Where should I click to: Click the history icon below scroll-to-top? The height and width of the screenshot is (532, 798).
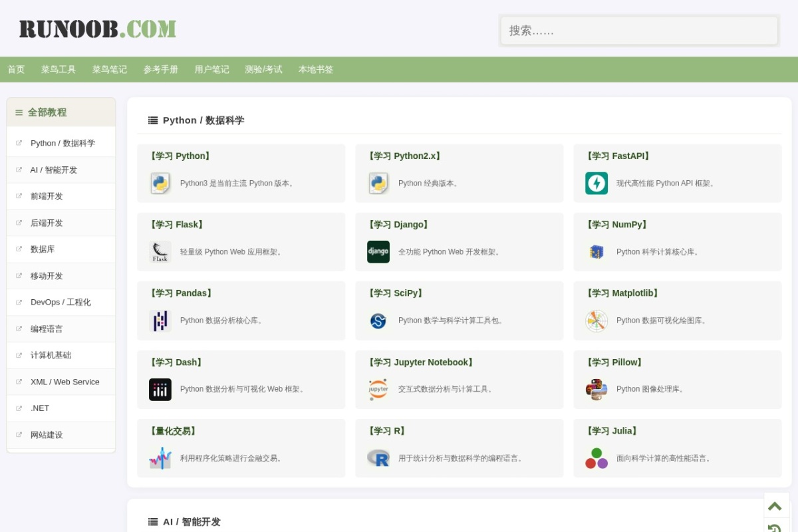(x=775, y=528)
